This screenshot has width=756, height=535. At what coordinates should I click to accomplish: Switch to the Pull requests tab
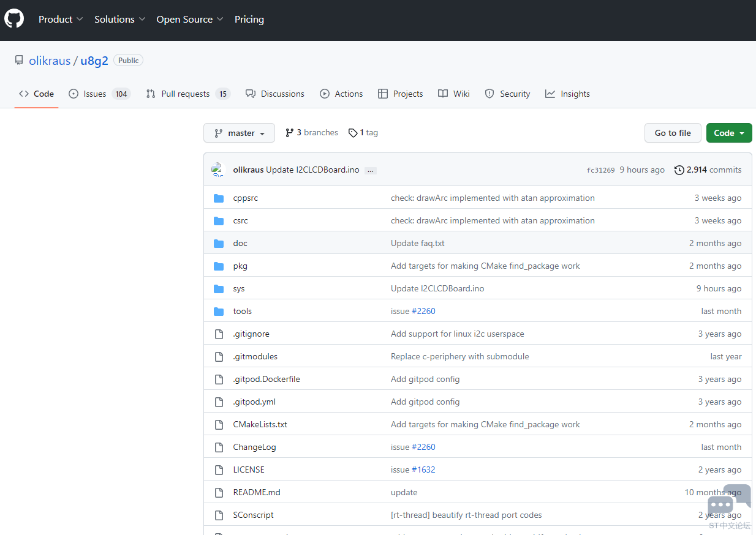[188, 94]
